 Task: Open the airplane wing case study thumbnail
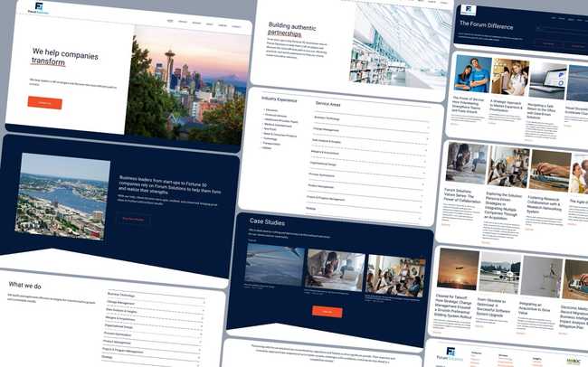point(274,265)
